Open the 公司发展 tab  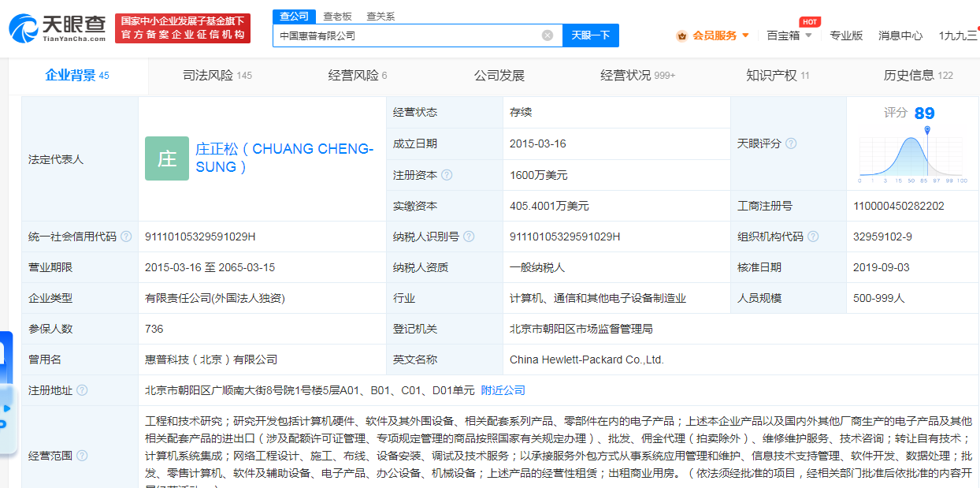pyautogui.click(x=499, y=76)
